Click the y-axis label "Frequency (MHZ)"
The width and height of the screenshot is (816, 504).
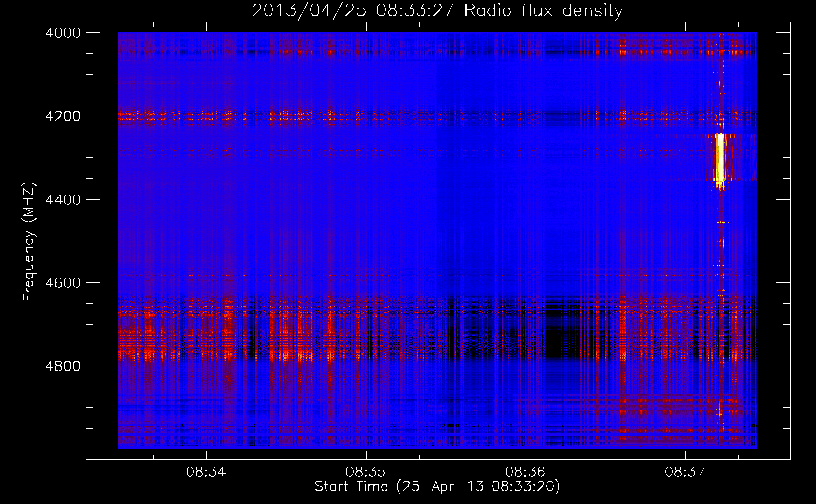point(29,242)
